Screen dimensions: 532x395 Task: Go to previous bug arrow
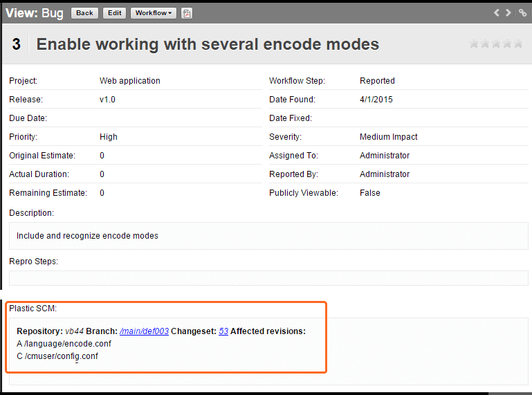click(497, 13)
